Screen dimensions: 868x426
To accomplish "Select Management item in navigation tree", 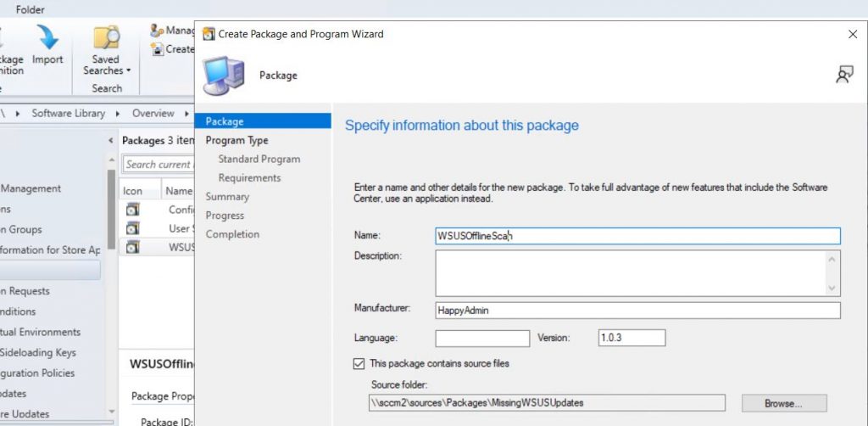I will (x=31, y=188).
